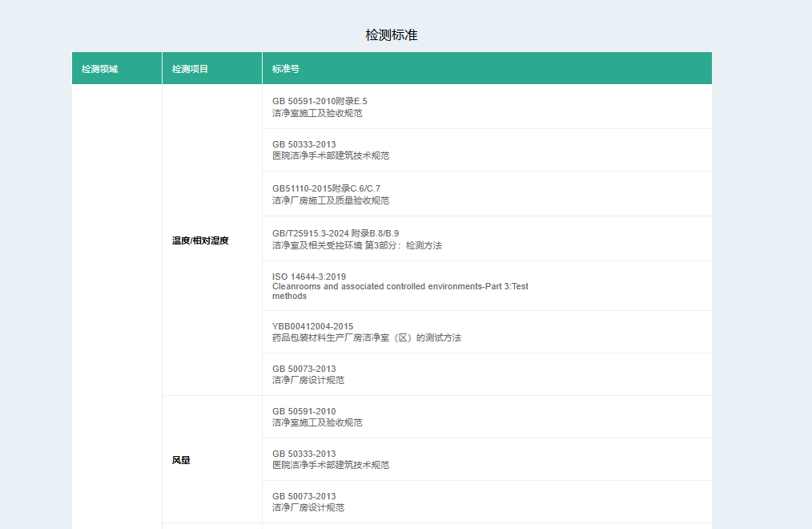The image size is (812, 529).
Task: Click 医院洁净手术部建筑技术规范 in the 风量 section
Action: 331,465
